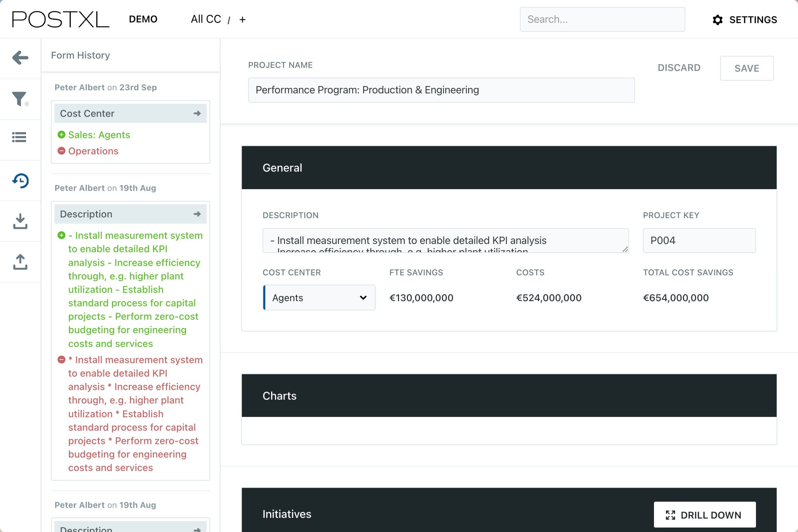Click the DEMO label in header
798x532 pixels.
[x=143, y=19]
